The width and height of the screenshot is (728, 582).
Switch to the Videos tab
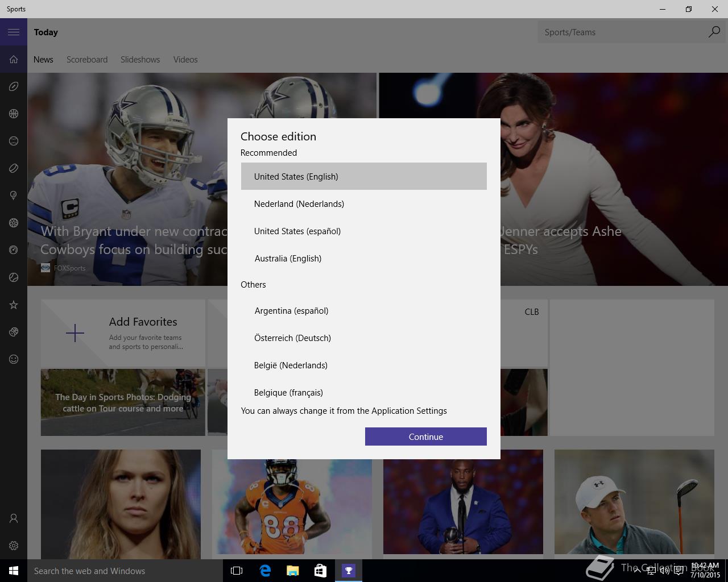click(185, 59)
